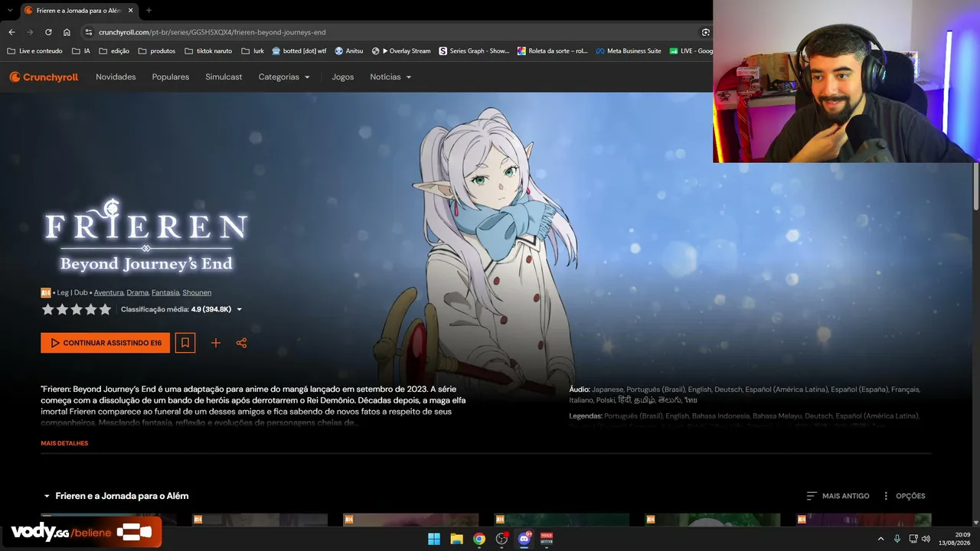Viewport: 980px width, 551px height.
Task: Open the Shounen genre link
Action: pos(197,292)
